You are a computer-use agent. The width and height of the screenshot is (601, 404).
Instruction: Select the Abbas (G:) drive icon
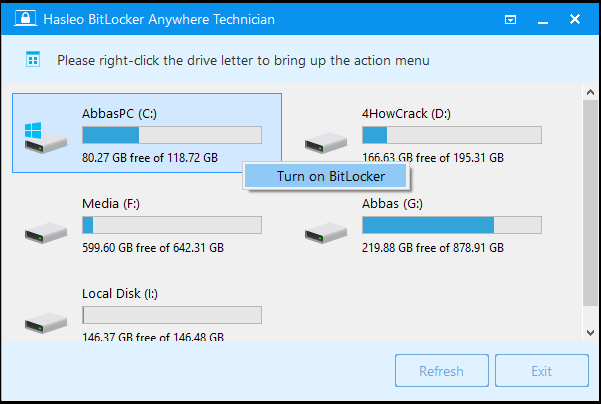[326, 233]
